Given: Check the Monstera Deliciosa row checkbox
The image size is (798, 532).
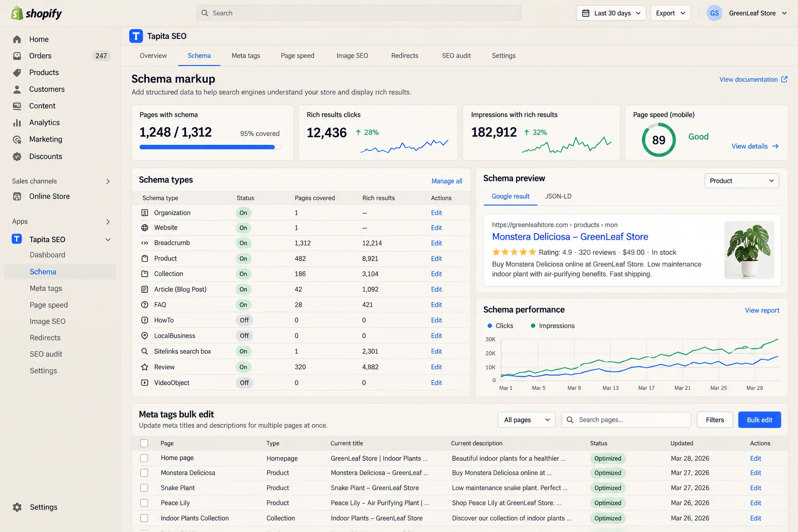Looking at the screenshot, I should [x=144, y=473].
